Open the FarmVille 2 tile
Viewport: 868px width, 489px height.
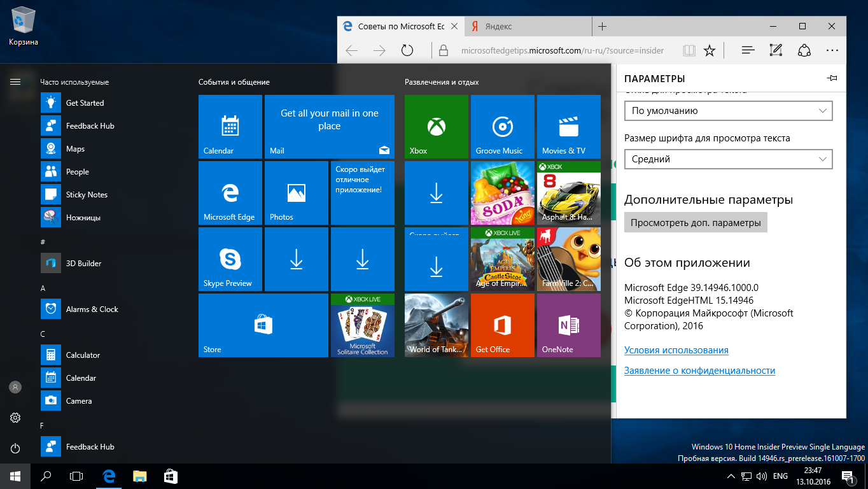(x=569, y=259)
